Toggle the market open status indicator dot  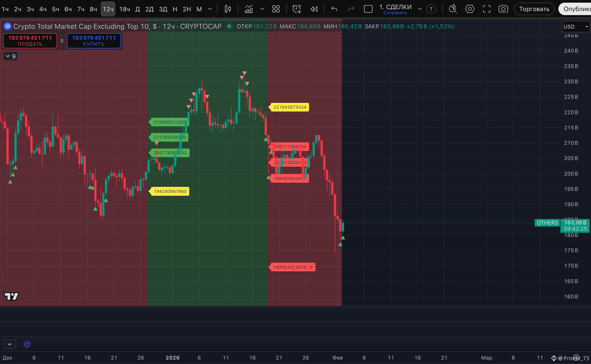pyautogui.click(x=229, y=26)
